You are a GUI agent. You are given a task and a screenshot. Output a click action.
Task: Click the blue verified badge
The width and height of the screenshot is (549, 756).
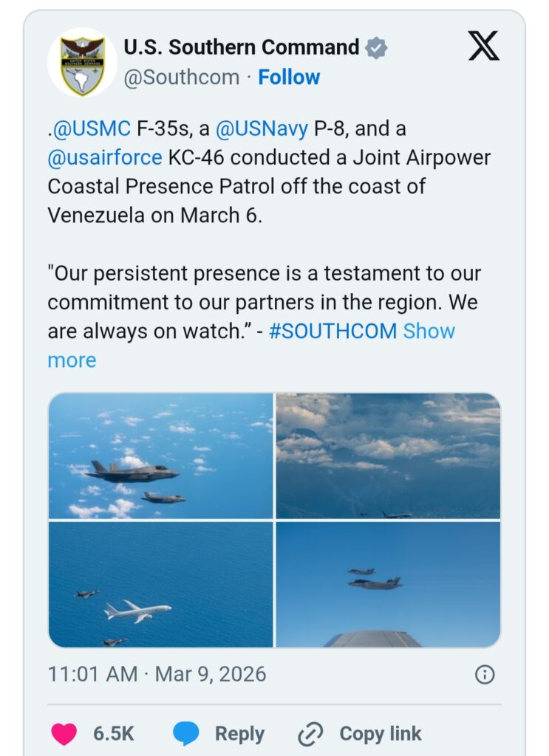pyautogui.click(x=376, y=48)
